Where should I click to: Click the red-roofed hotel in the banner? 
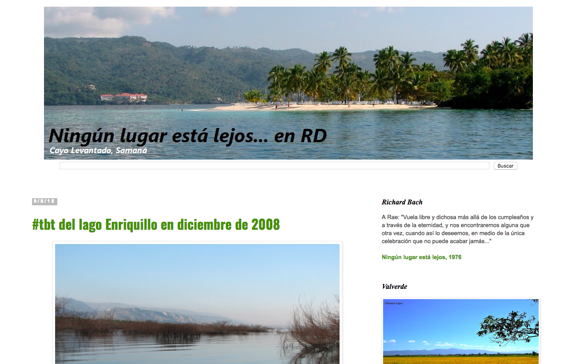click(124, 97)
